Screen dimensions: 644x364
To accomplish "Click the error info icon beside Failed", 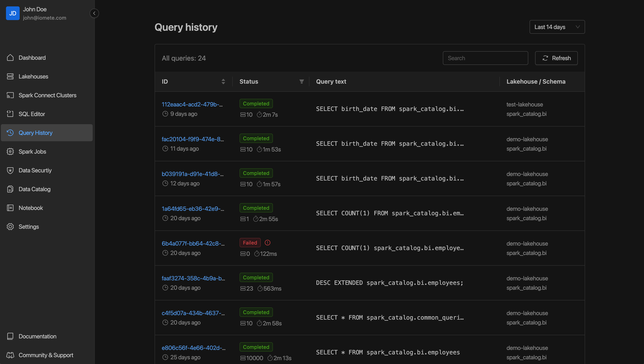I will [x=268, y=243].
